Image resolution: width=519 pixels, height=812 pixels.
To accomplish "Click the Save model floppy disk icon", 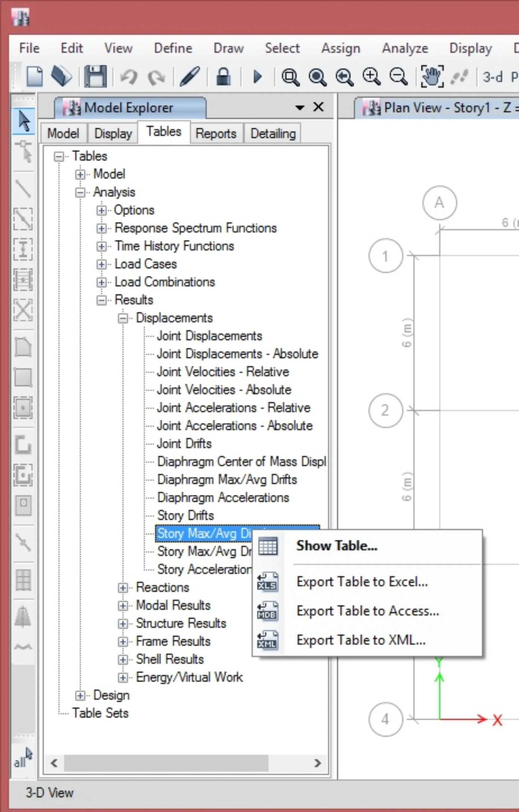I will point(95,76).
